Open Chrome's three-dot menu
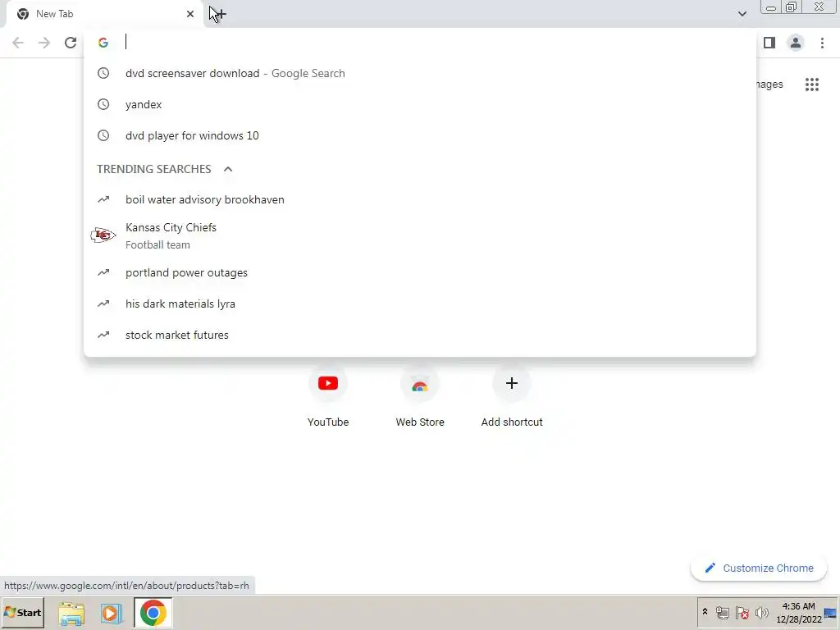 point(822,43)
